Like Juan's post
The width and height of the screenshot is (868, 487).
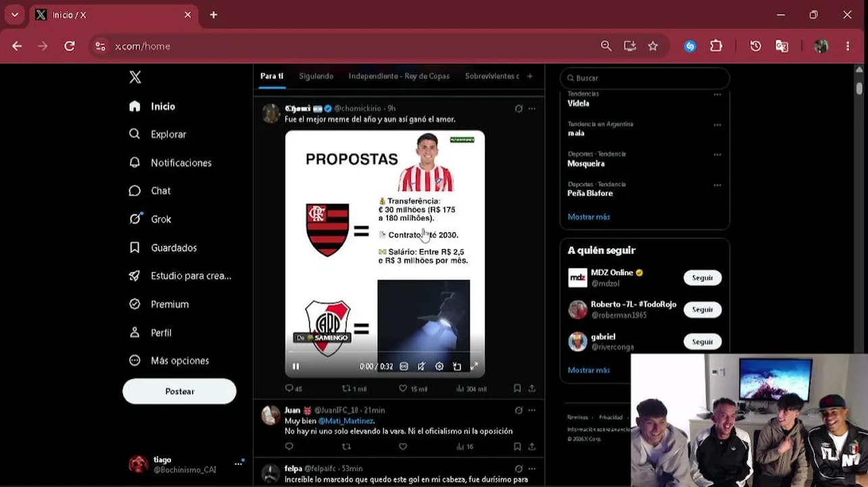tap(403, 446)
